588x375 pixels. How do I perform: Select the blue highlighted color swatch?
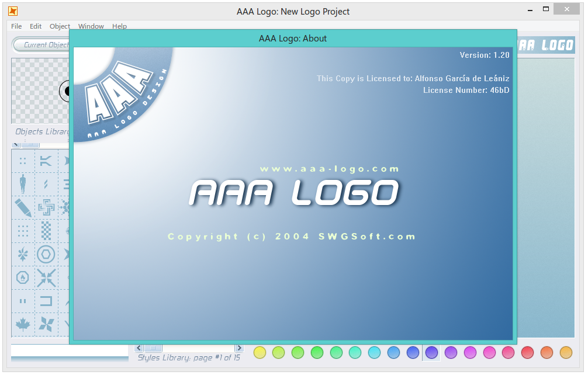click(x=431, y=353)
